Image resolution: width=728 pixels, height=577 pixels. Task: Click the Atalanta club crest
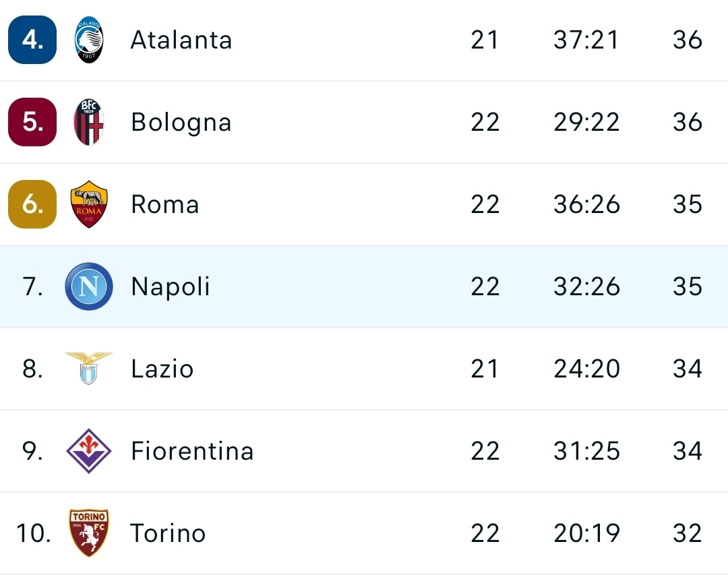tap(88, 40)
